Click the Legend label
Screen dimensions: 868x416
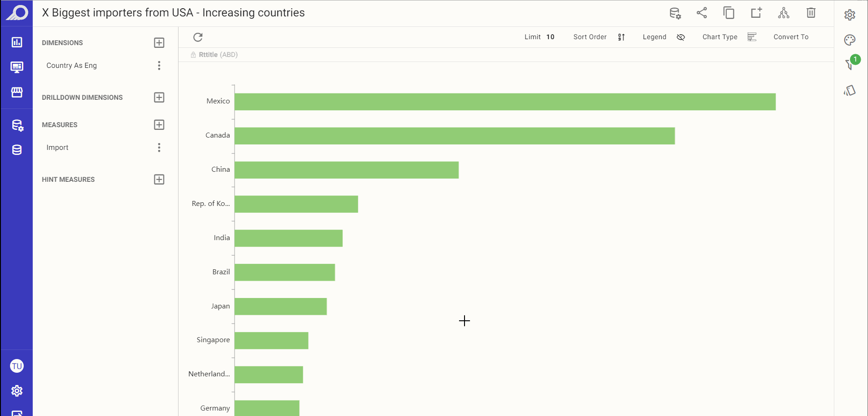tap(654, 37)
